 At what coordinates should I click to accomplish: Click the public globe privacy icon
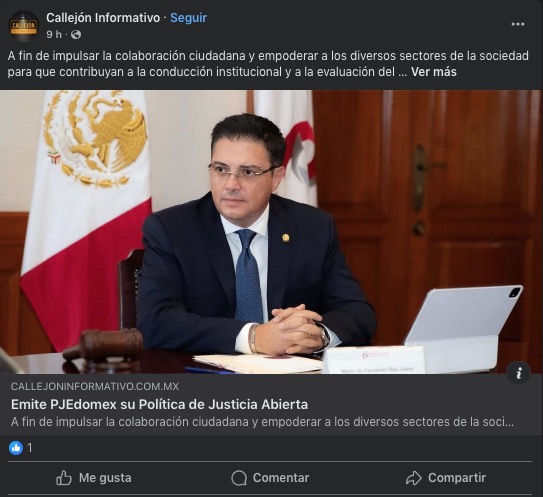pos(76,35)
